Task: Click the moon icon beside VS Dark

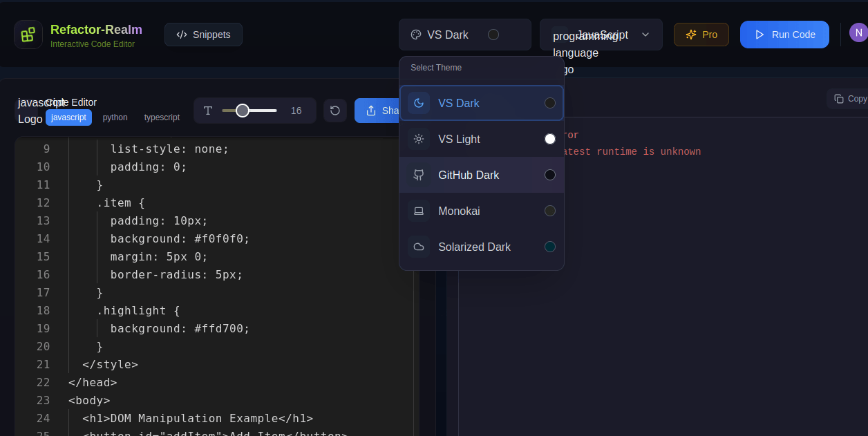Action: [x=418, y=103]
